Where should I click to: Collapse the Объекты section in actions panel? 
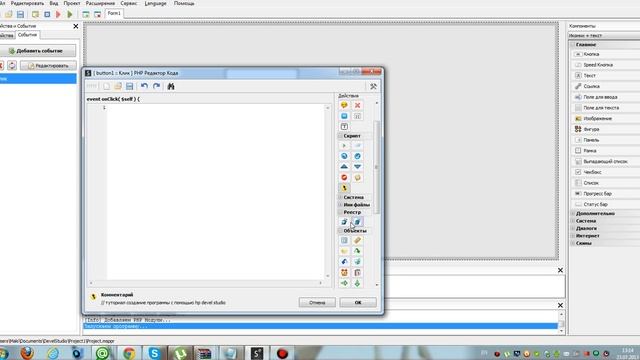click(340, 231)
